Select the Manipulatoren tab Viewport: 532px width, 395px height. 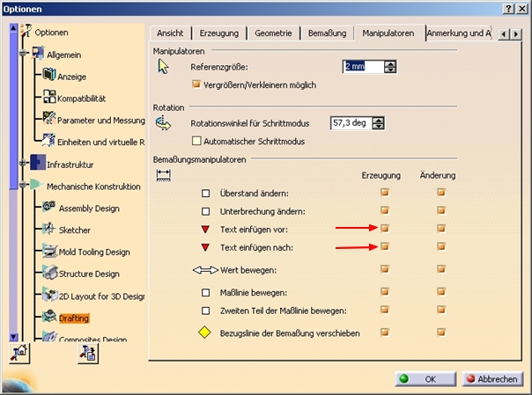click(388, 33)
